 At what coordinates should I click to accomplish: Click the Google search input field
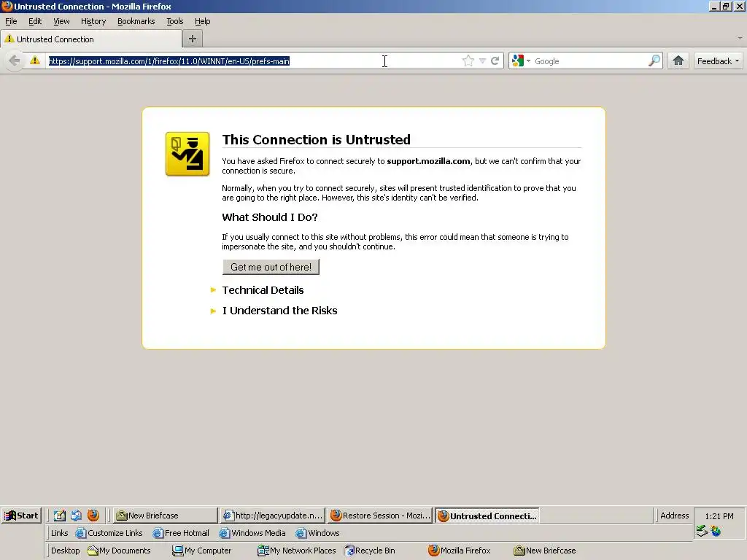[x=589, y=61]
